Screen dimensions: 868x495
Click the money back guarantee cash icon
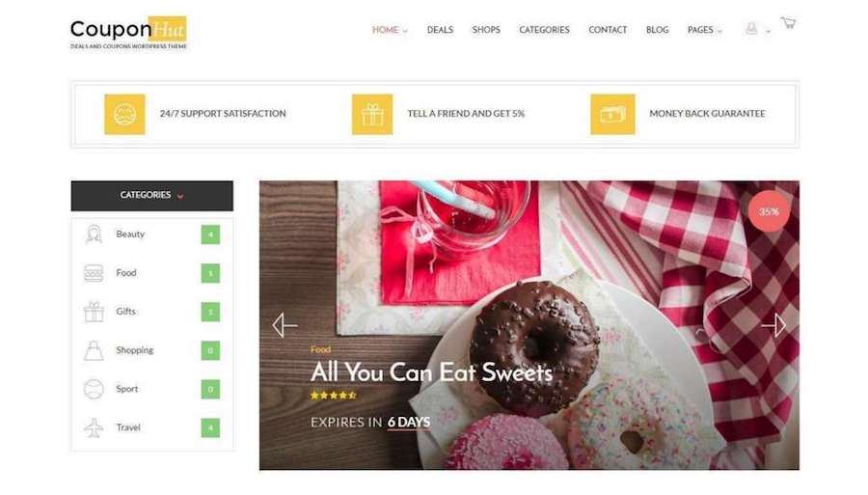pyautogui.click(x=612, y=114)
